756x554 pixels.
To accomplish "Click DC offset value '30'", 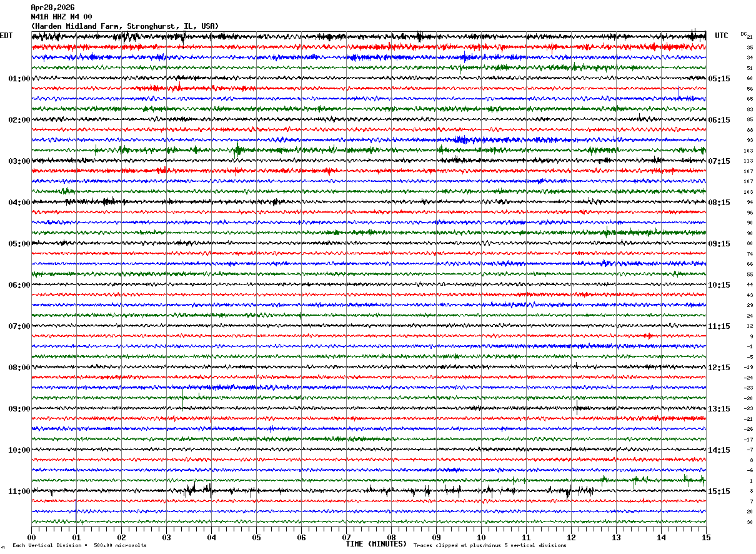I will point(750,522).
